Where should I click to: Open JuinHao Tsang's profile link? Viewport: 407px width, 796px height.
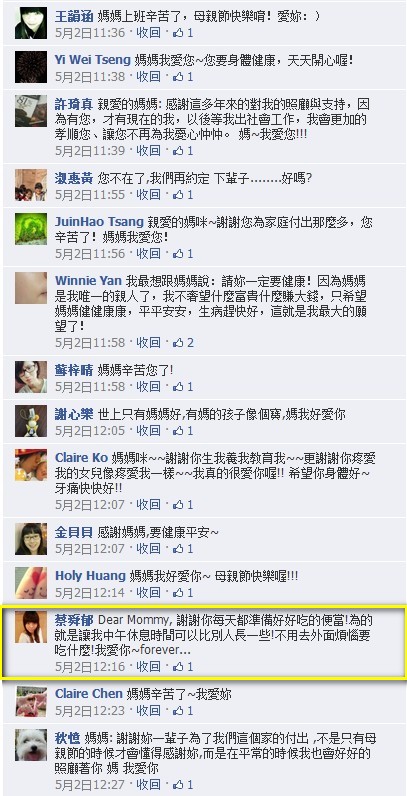coord(99,222)
